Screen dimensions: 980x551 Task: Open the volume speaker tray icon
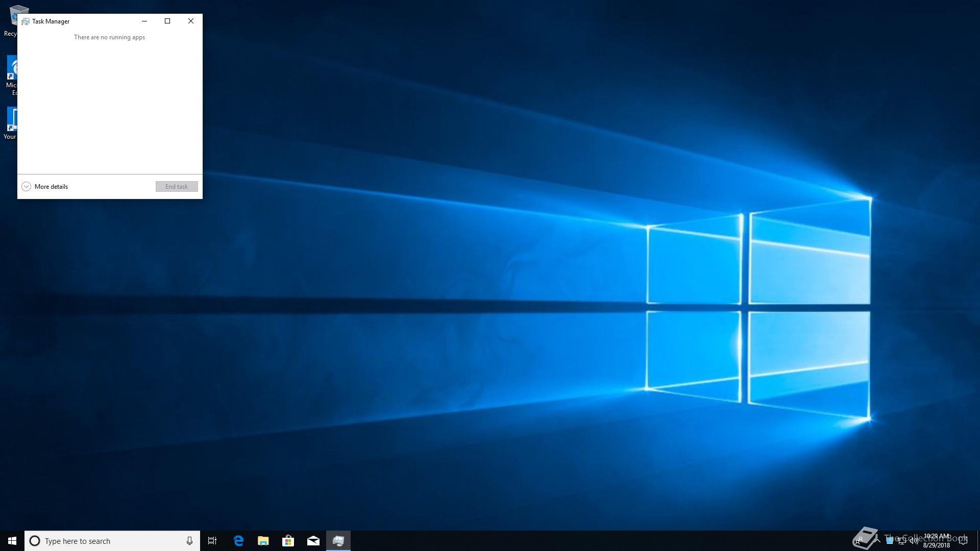914,541
